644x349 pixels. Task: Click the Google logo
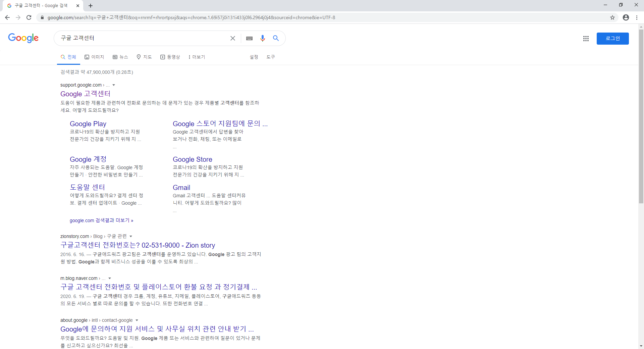(x=23, y=38)
